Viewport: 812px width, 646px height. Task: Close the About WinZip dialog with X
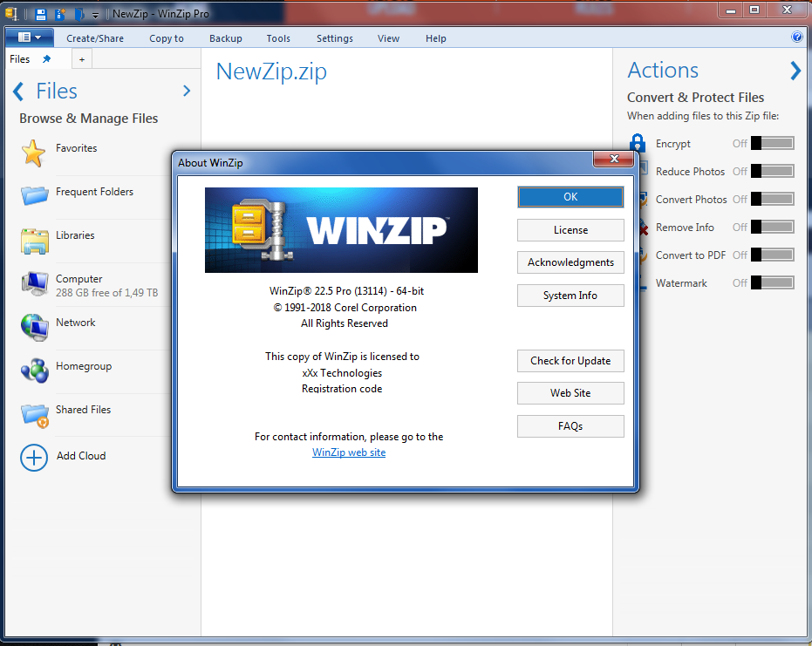(x=614, y=159)
